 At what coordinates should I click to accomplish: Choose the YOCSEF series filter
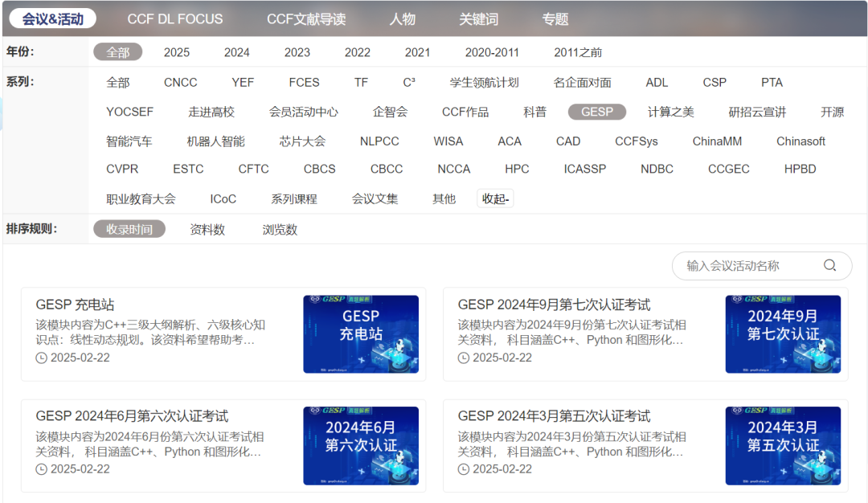[129, 112]
